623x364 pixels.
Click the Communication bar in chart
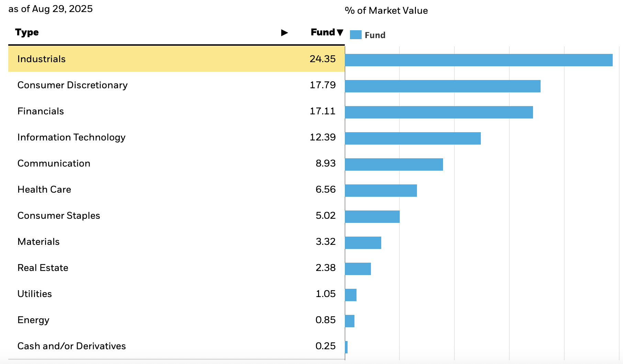(394, 164)
